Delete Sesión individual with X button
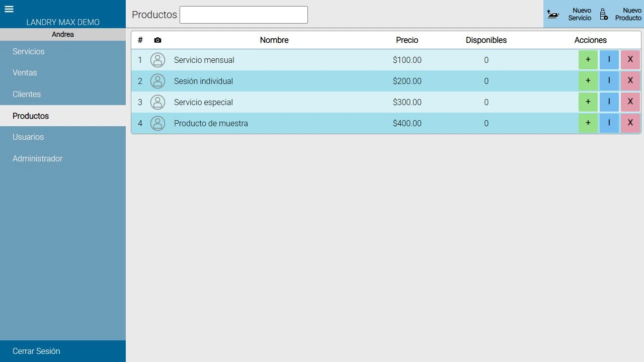644x362 pixels. (630, 81)
